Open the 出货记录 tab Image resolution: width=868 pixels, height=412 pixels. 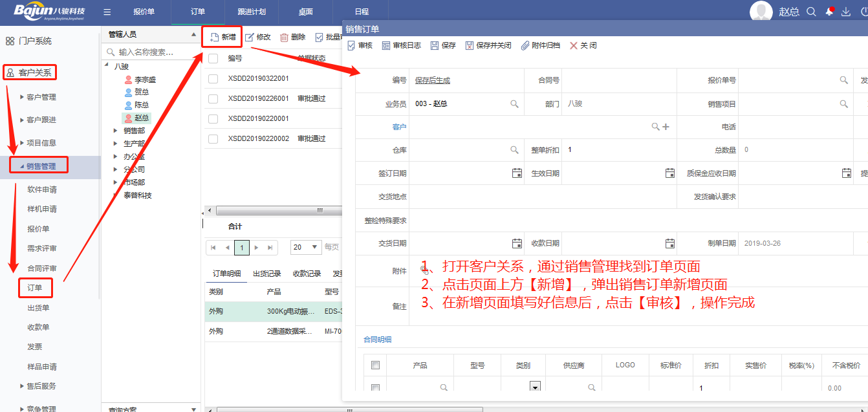(266, 274)
